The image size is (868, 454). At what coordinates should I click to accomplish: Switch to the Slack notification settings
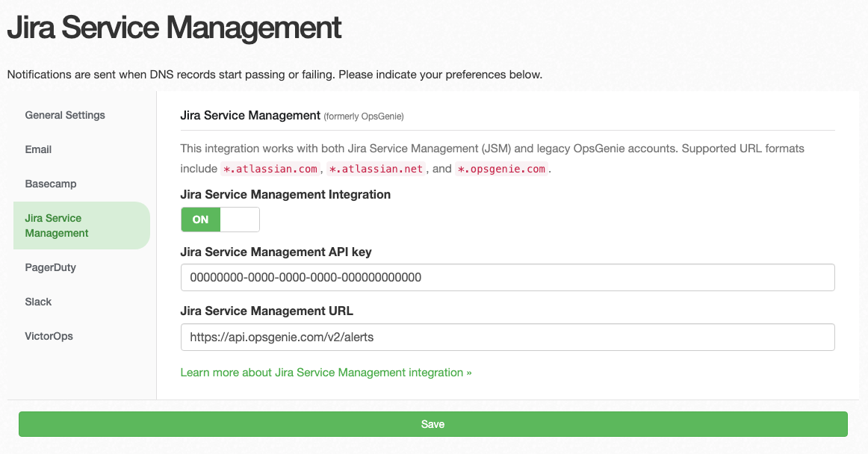pos(37,302)
